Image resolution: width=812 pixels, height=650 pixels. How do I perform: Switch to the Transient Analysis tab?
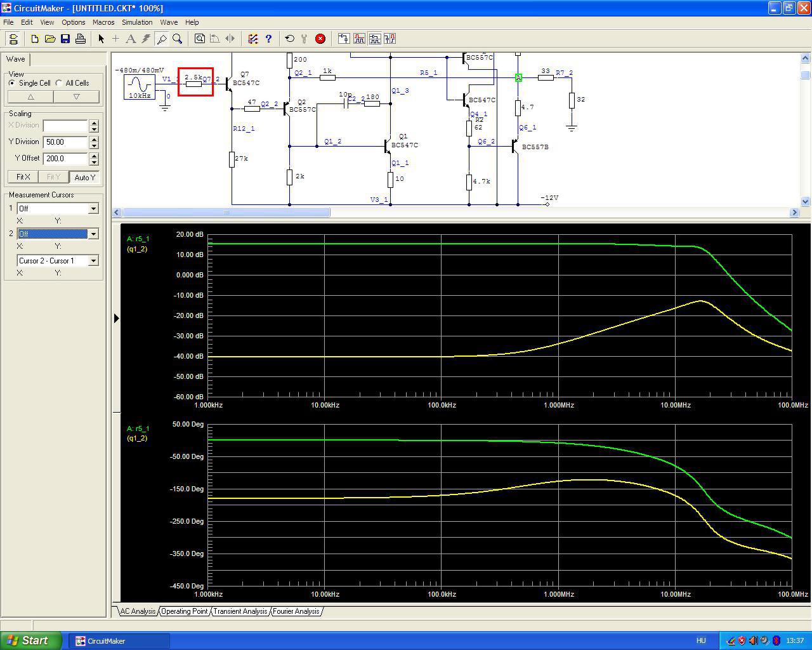240,611
